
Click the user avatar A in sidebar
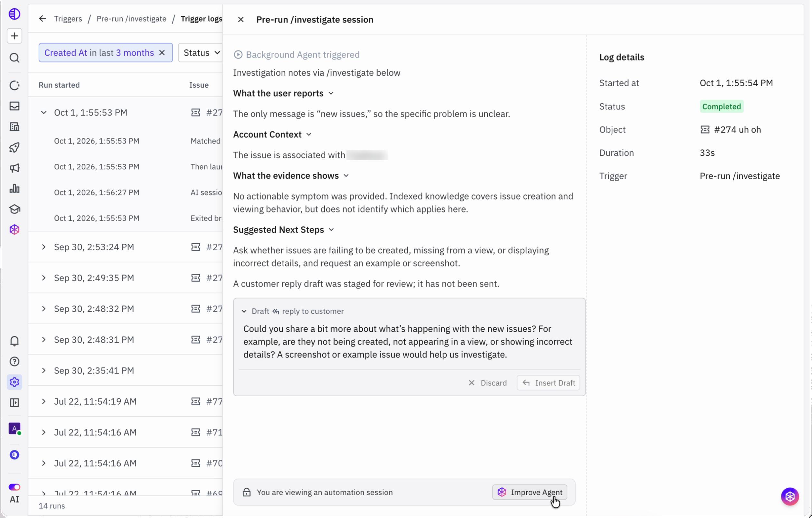(x=14, y=429)
